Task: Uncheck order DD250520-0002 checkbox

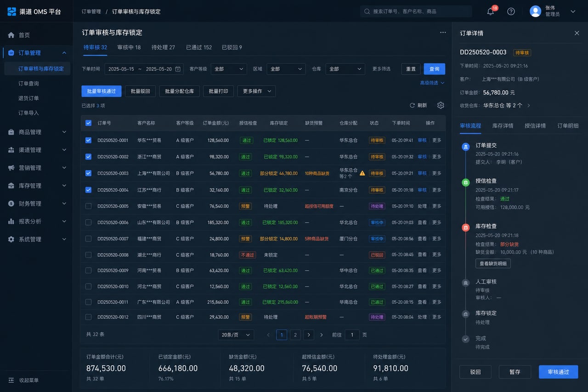Action: point(88,157)
